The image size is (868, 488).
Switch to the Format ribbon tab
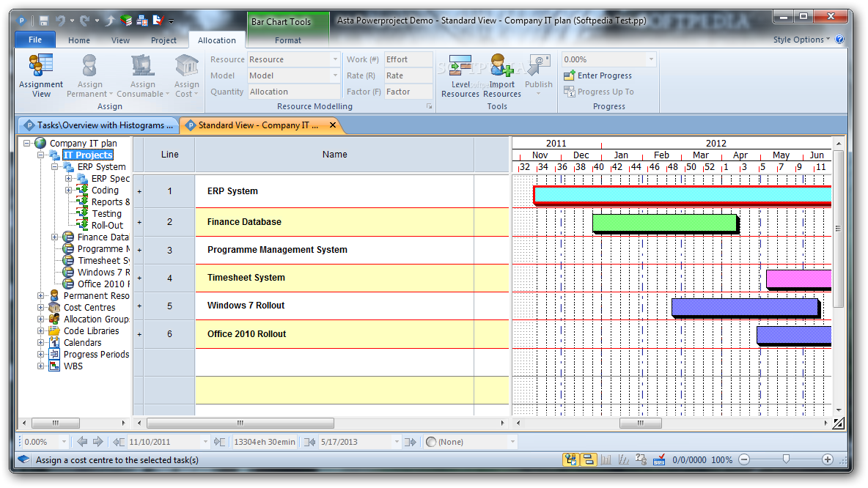coord(288,40)
